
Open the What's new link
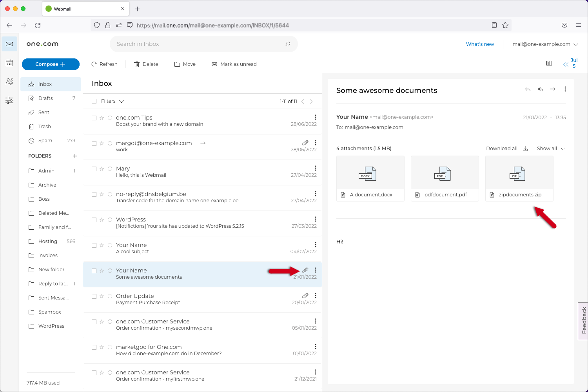click(x=480, y=44)
